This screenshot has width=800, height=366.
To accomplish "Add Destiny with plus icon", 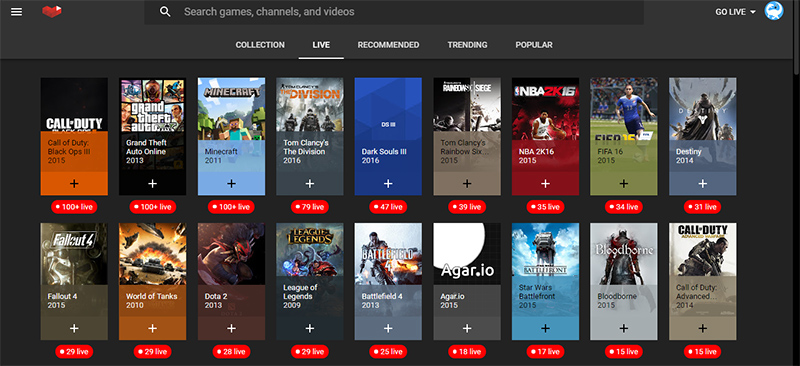I will point(703,183).
